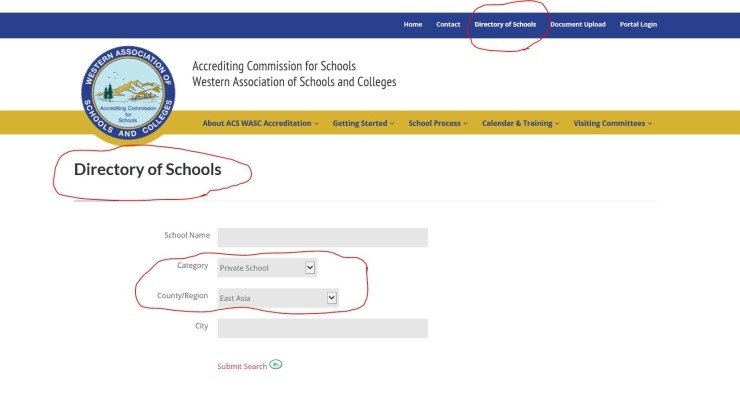The width and height of the screenshot is (740, 411).
Task: Expand the School Process menu
Action: point(438,123)
